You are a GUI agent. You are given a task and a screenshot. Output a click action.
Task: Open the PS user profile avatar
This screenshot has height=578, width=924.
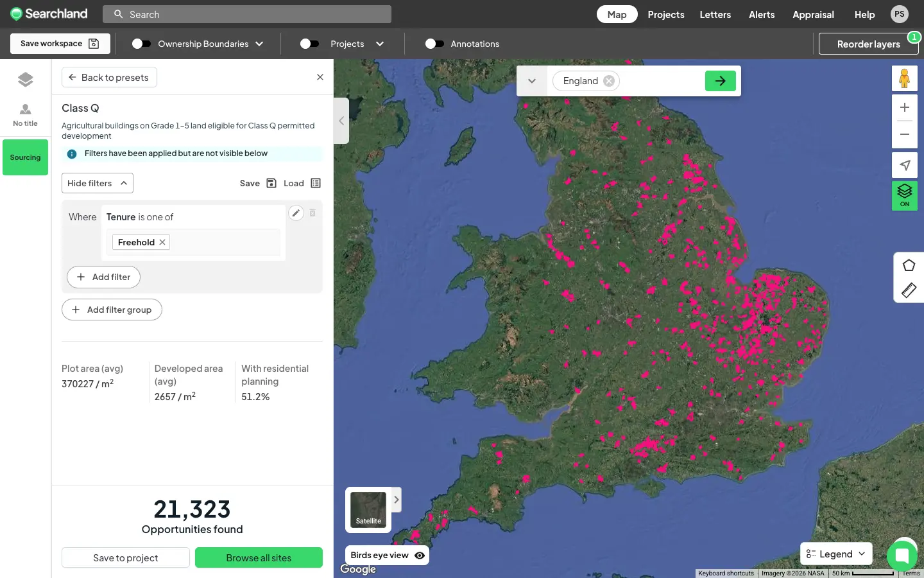point(900,14)
